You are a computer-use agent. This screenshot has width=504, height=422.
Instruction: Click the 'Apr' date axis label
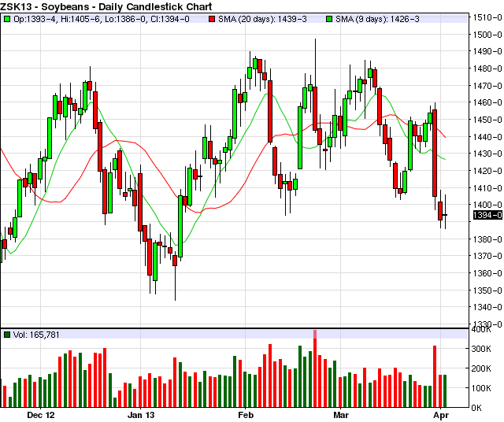(x=441, y=415)
